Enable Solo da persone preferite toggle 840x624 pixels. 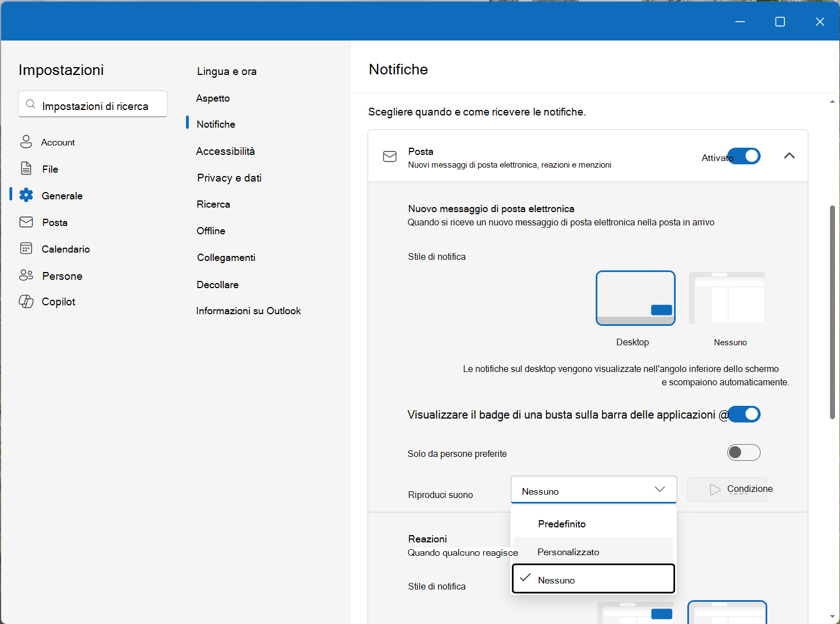[744, 452]
